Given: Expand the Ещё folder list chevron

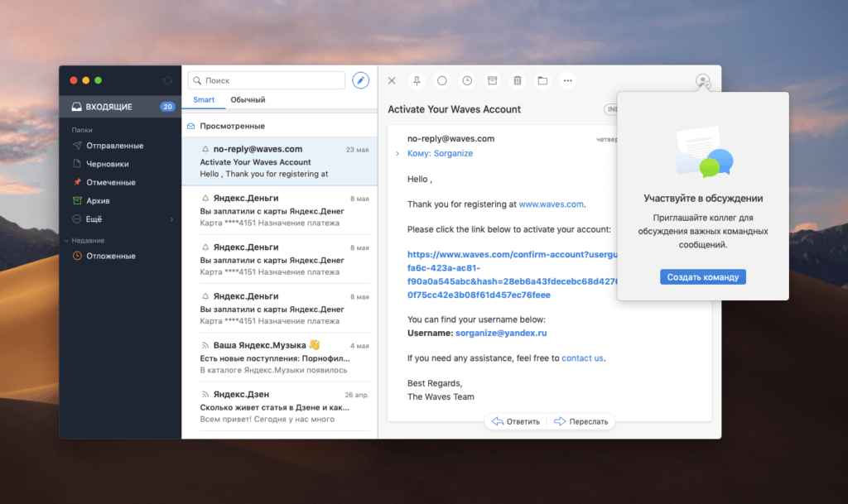Looking at the screenshot, I should pyautogui.click(x=172, y=219).
